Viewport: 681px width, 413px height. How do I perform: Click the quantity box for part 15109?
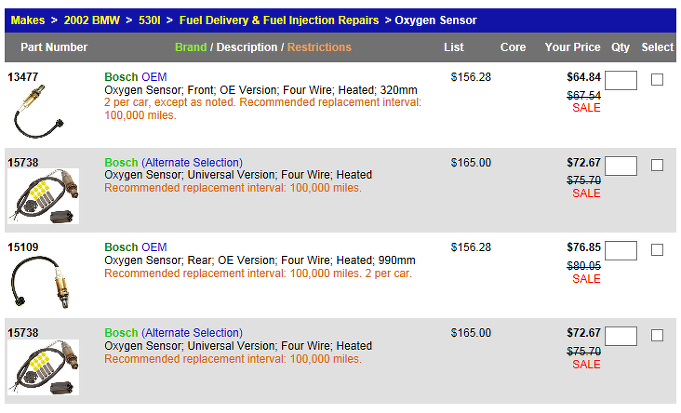[621, 251]
